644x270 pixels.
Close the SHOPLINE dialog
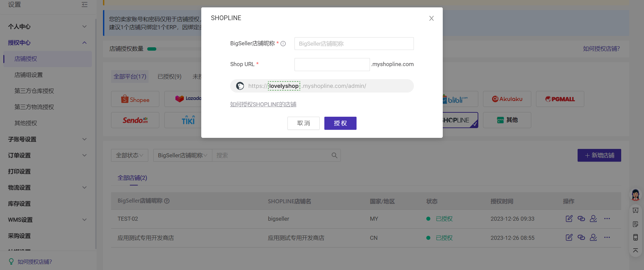point(431,18)
